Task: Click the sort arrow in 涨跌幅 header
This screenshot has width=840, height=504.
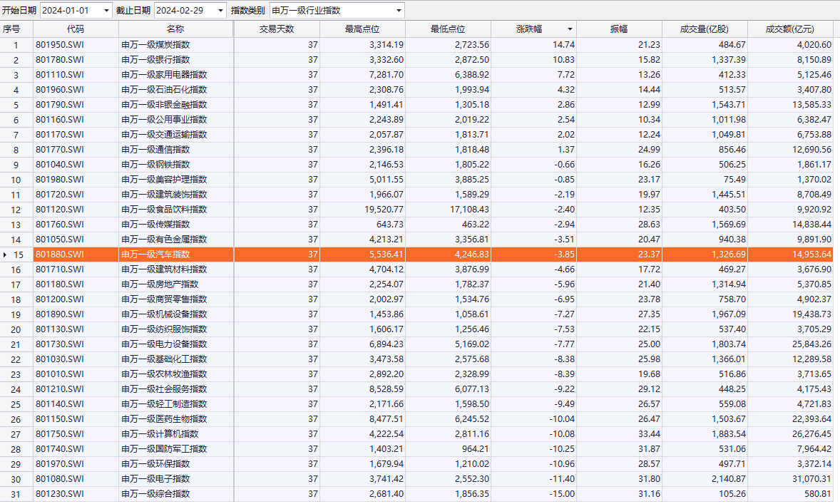Action: click(x=570, y=29)
